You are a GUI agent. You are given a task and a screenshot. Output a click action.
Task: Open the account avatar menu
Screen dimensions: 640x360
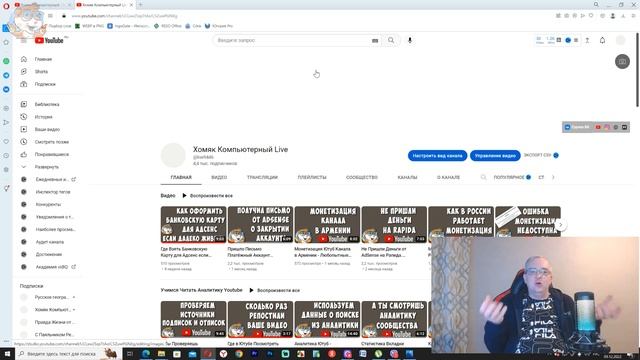coord(620,40)
